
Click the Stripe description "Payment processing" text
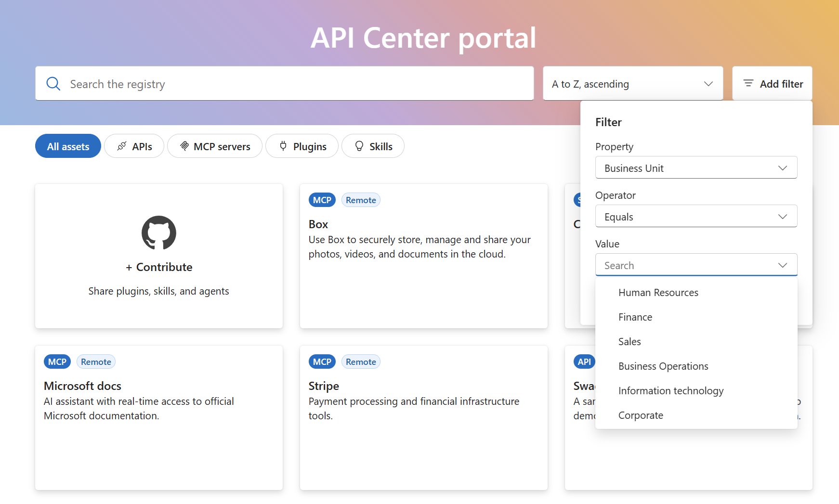click(x=414, y=408)
